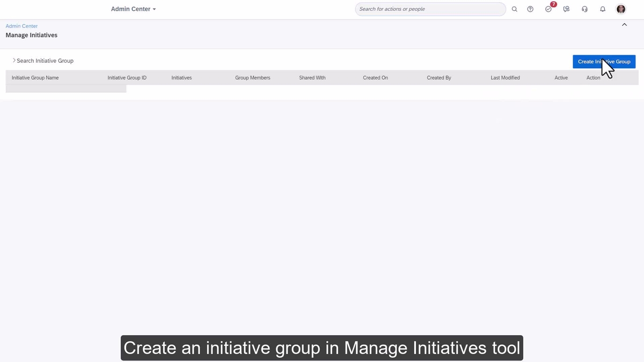This screenshot has width=644, height=362.
Task: Open the search magnifier icon
Action: 514,9
